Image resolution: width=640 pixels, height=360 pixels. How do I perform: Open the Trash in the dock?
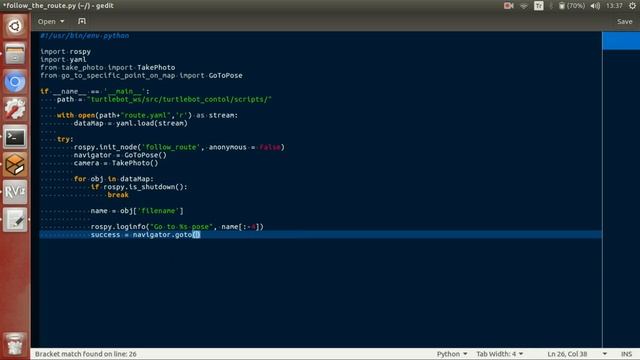click(15, 344)
